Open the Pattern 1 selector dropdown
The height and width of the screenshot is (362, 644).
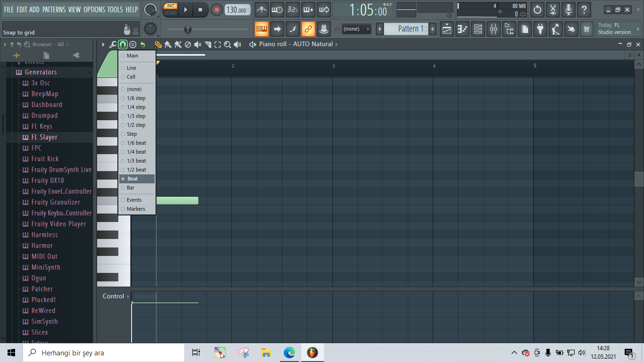click(406, 29)
